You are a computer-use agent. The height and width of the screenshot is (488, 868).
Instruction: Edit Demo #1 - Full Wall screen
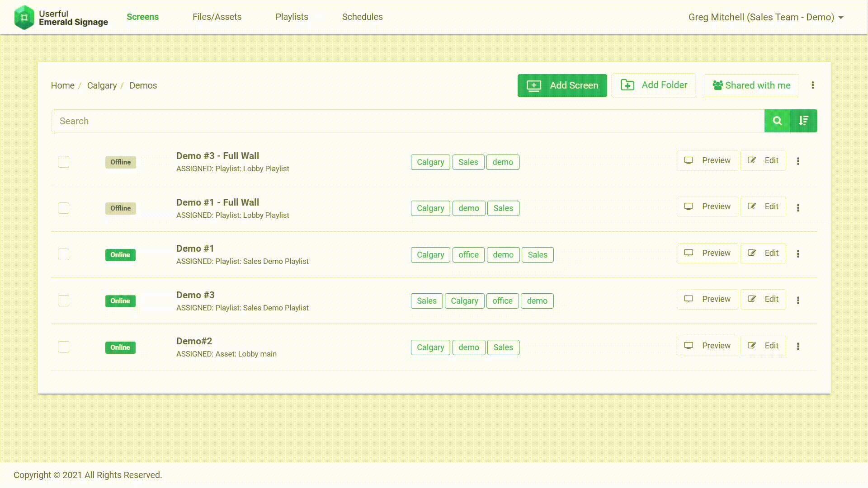(x=763, y=206)
